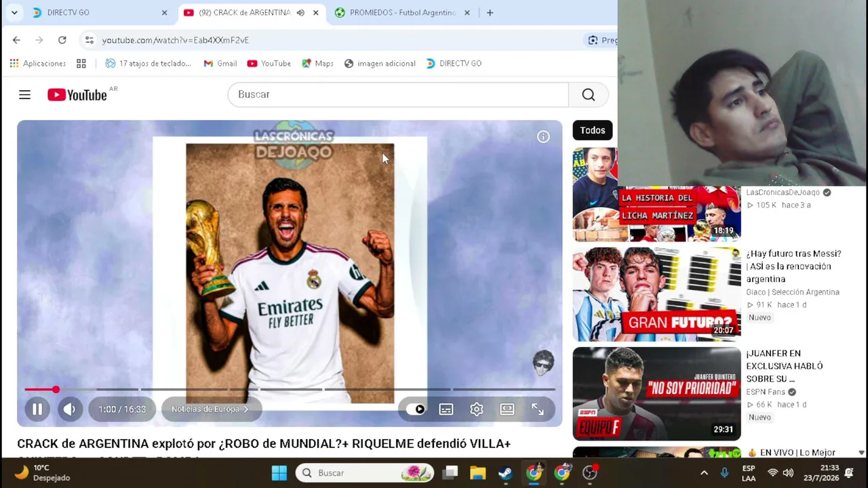
Task: Enter fullscreen in the video player
Action: pyautogui.click(x=538, y=409)
